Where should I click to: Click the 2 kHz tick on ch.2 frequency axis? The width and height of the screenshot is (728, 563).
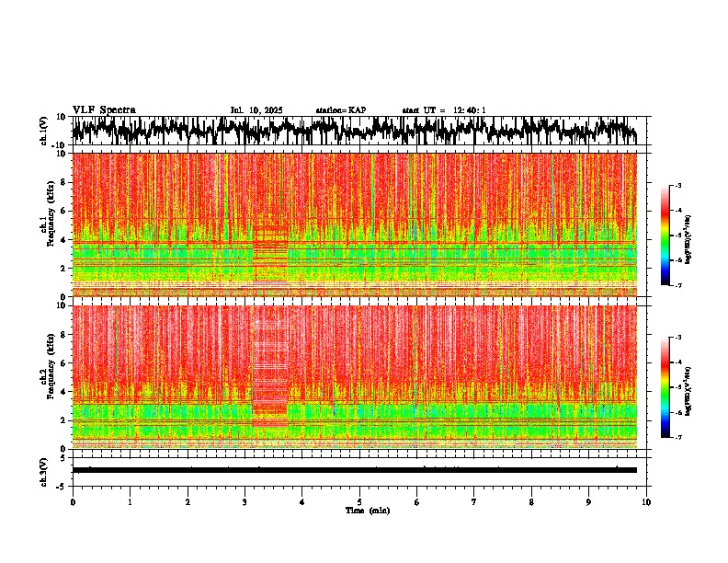click(63, 420)
